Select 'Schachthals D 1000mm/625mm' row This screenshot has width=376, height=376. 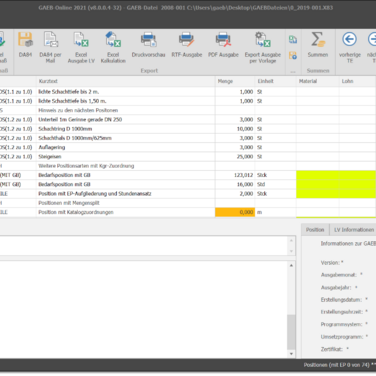coord(75,138)
